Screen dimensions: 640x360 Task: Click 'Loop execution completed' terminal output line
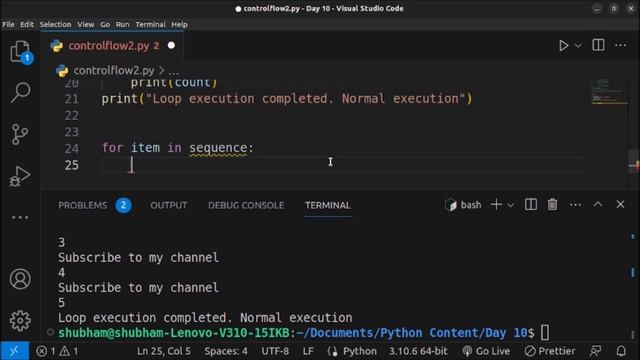[x=205, y=318]
